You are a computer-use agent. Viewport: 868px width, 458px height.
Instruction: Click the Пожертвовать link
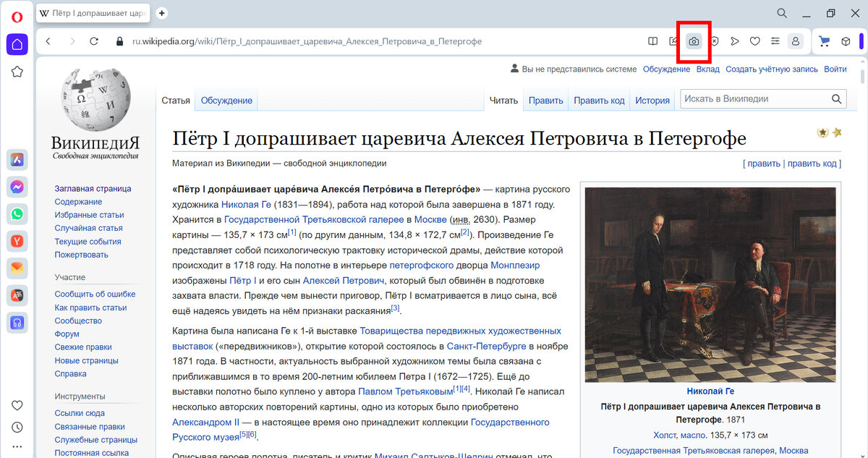click(81, 255)
